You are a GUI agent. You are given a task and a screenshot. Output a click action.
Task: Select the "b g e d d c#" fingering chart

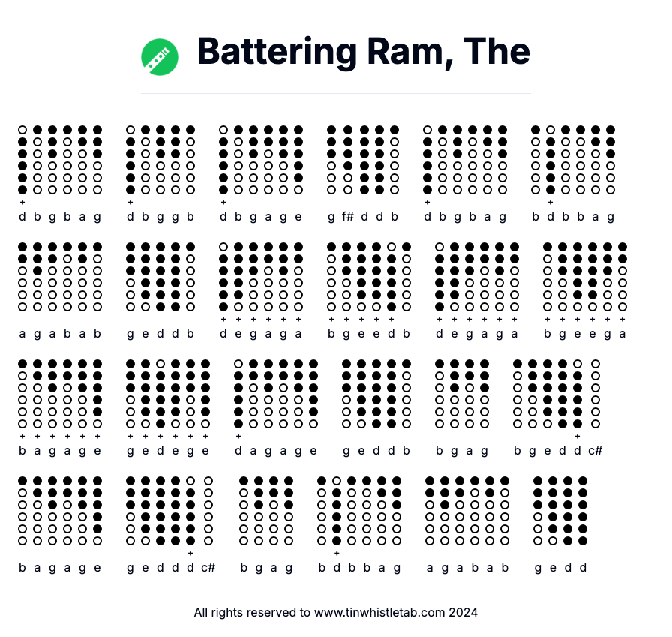point(556,394)
